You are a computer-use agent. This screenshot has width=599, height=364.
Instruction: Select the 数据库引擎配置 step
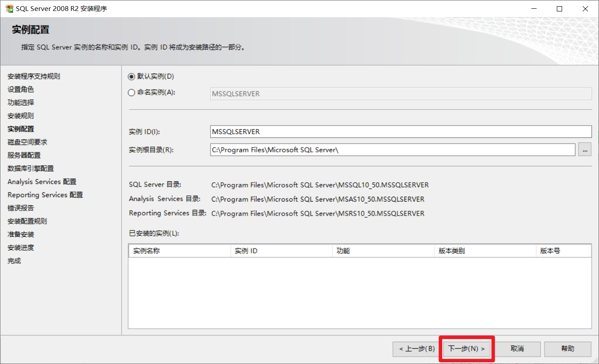point(31,169)
